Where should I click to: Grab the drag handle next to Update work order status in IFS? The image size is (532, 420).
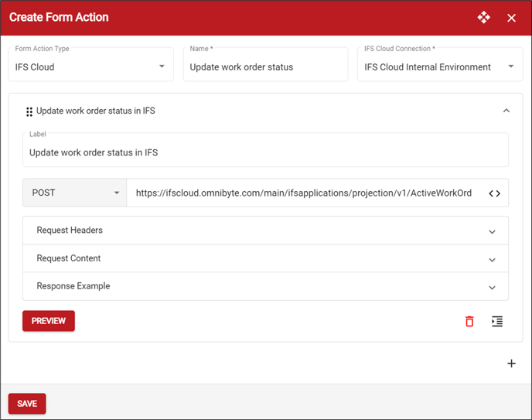[x=29, y=111]
